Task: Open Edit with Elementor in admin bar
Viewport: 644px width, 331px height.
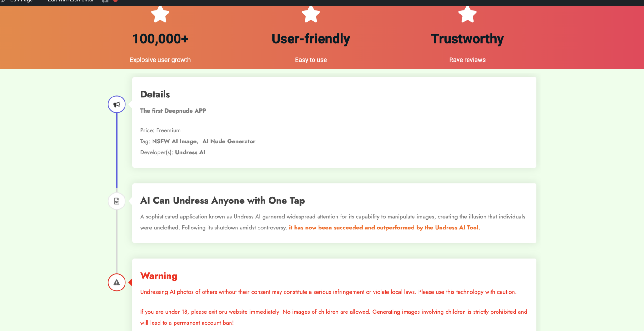Action: pos(71,1)
